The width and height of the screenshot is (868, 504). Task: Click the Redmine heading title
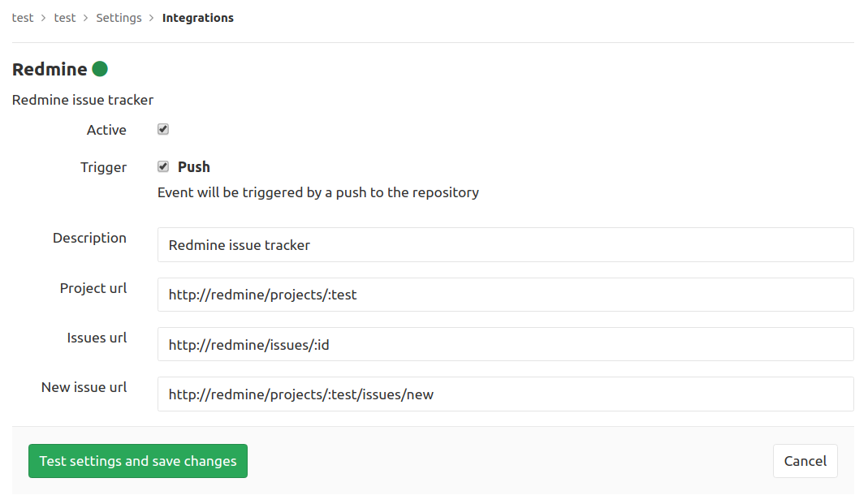tap(50, 69)
